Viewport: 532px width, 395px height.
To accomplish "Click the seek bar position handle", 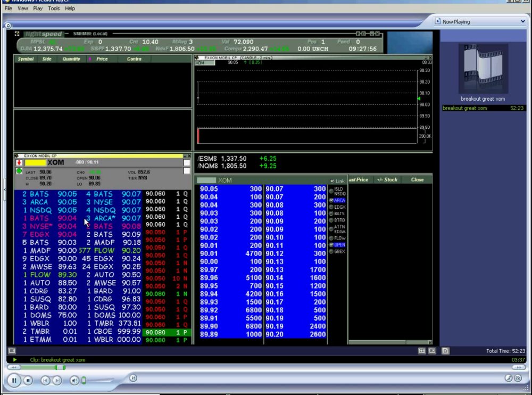I will (61, 367).
